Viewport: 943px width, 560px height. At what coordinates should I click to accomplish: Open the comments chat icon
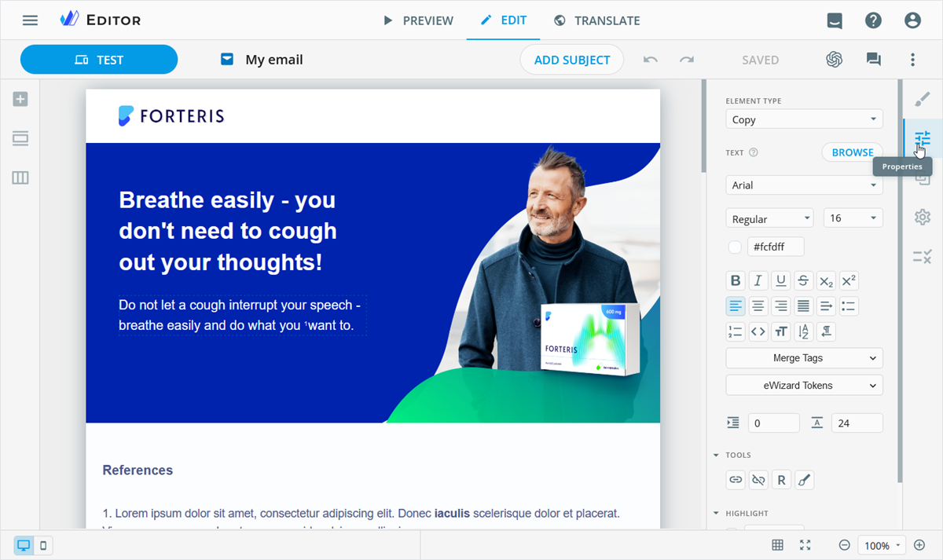click(x=873, y=60)
